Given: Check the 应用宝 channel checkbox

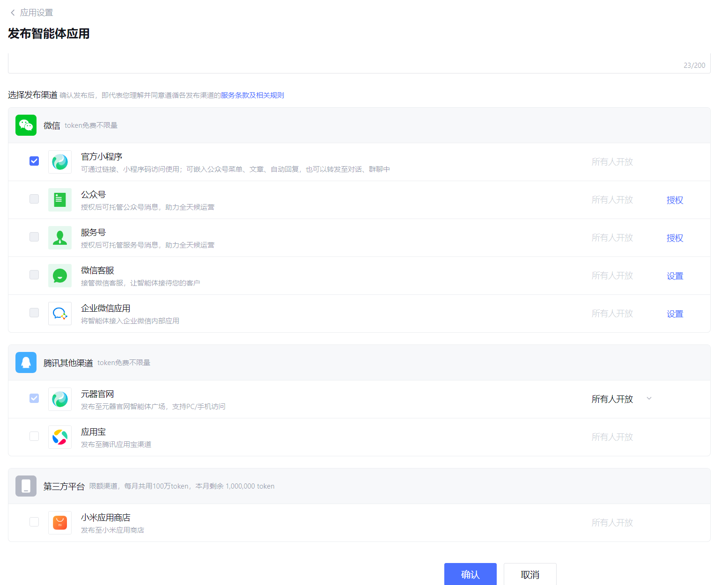Looking at the screenshot, I should [x=34, y=436].
